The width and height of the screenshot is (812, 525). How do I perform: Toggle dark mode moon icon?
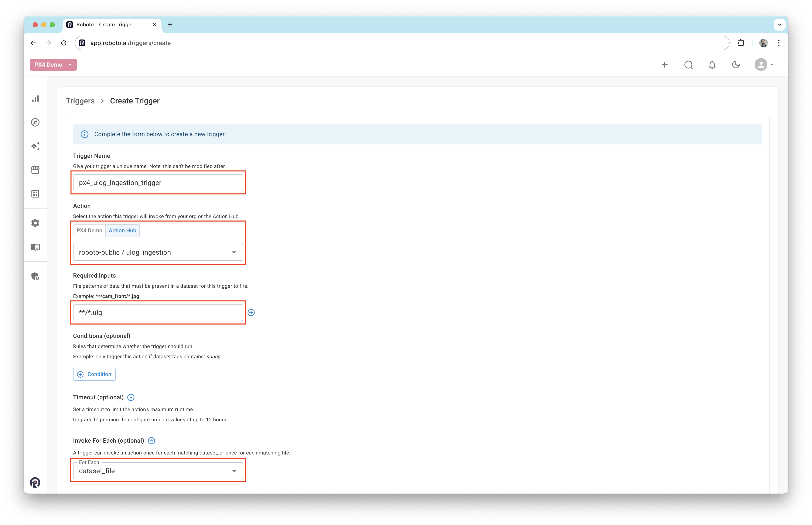coord(736,65)
